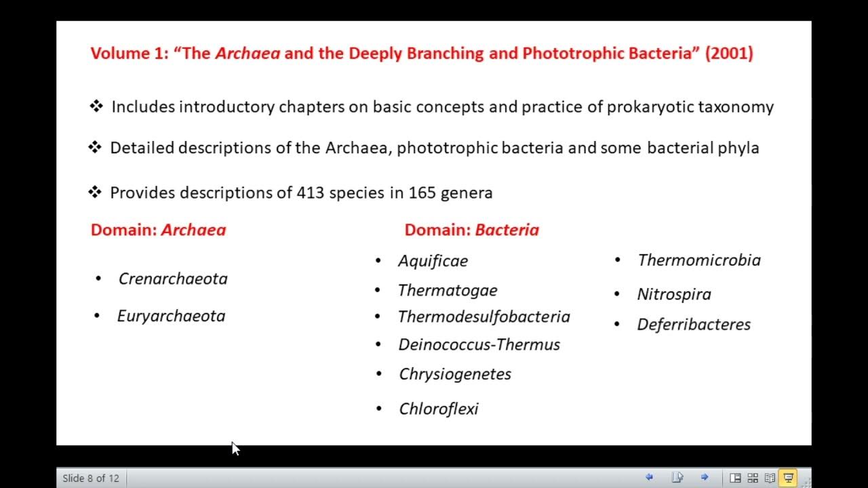Click the Deferribacteres list item

[x=694, y=325]
